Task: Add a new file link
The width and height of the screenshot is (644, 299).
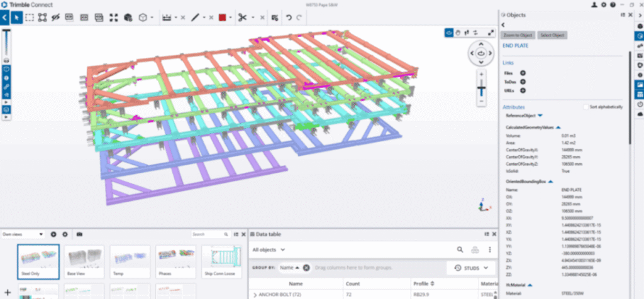Action: 523,73
